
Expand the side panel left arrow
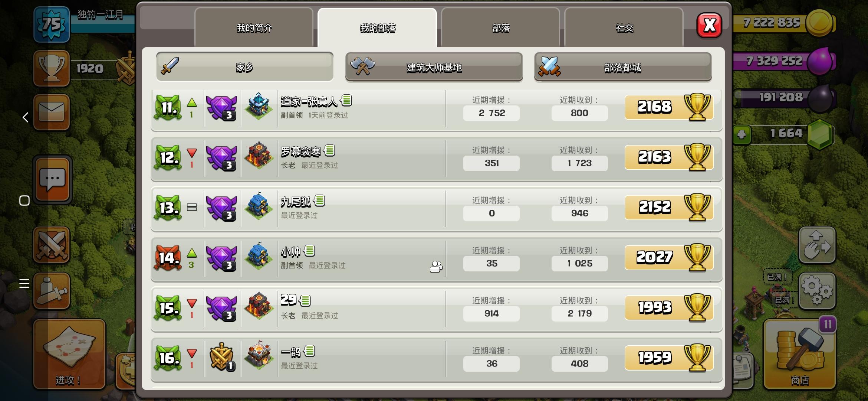point(25,117)
